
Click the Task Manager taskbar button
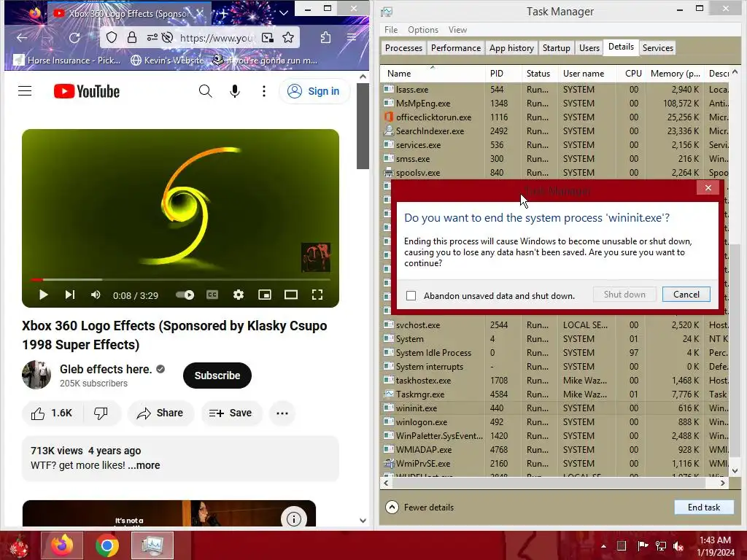(x=152, y=545)
